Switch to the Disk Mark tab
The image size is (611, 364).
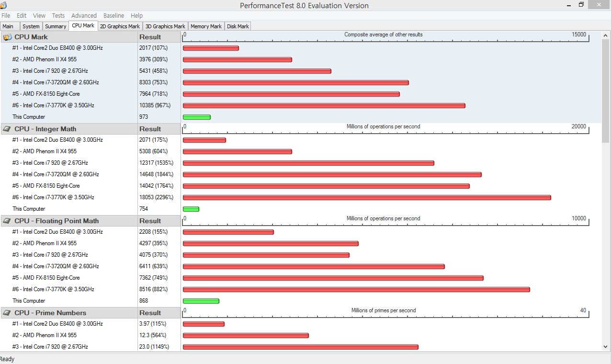click(x=238, y=26)
